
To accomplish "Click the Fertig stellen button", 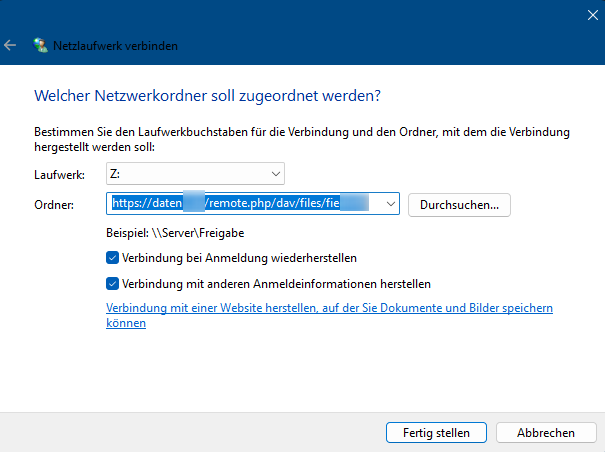I will click(x=435, y=432).
